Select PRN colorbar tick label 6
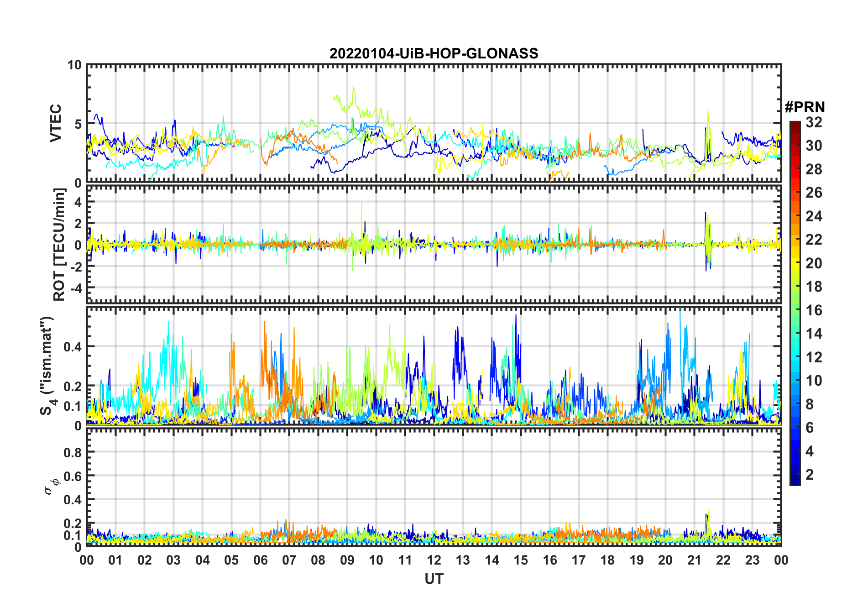 tap(810, 428)
